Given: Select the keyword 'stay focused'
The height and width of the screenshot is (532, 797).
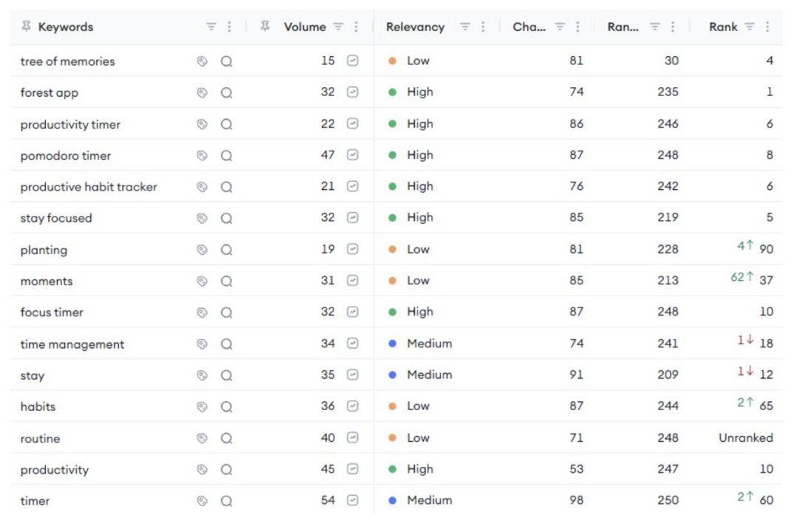Looking at the screenshot, I should (x=56, y=219).
